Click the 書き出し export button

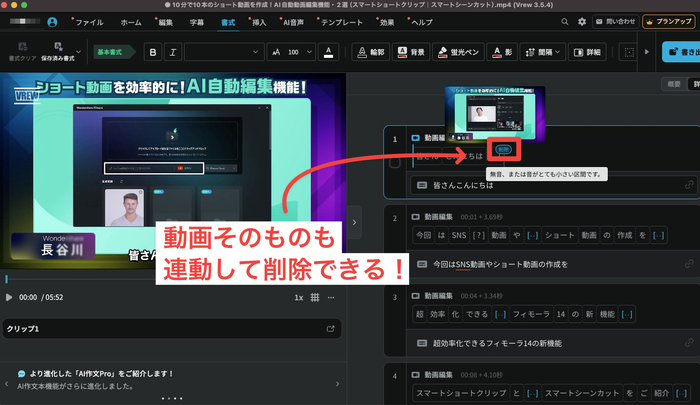(x=681, y=52)
